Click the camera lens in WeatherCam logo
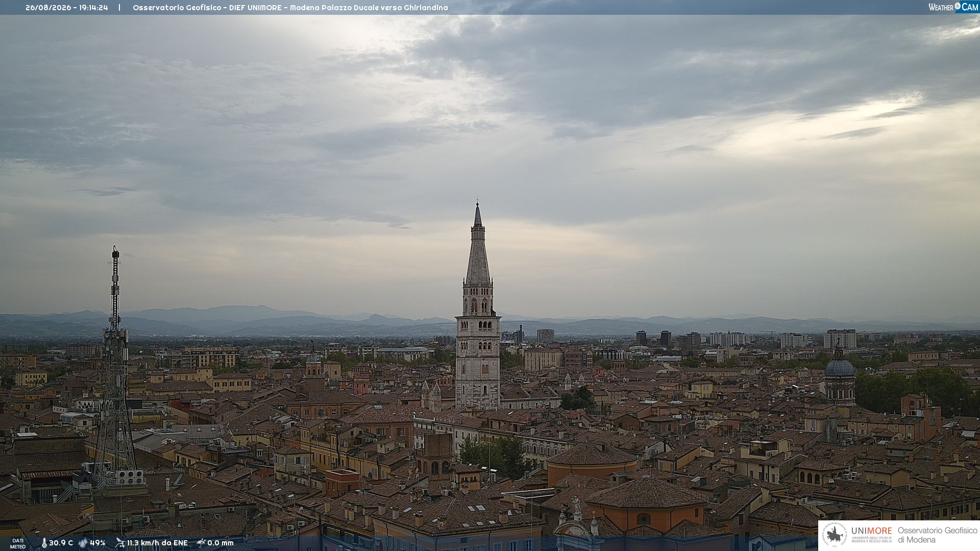Screen dimensions: 980x551 tap(958, 6)
